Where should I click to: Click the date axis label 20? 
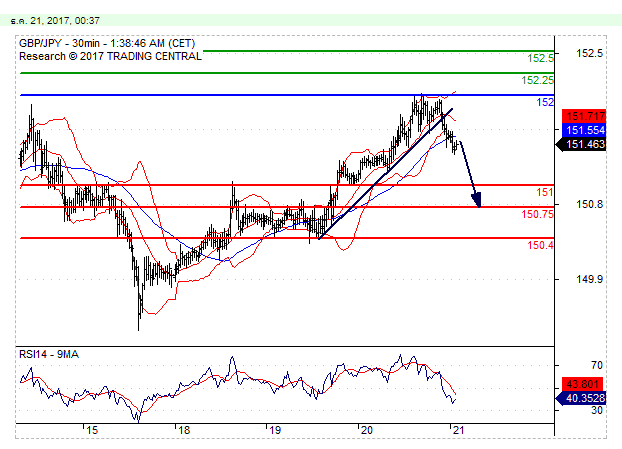(367, 430)
